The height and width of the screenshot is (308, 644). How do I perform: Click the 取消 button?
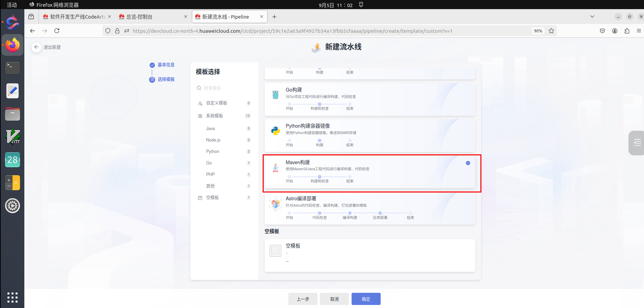pyautogui.click(x=334, y=299)
